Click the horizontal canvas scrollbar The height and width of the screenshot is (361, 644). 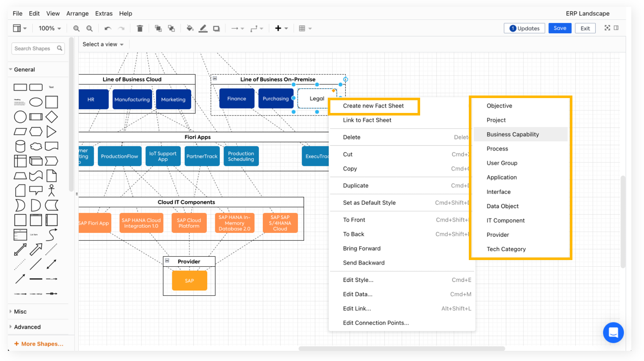[x=402, y=349]
